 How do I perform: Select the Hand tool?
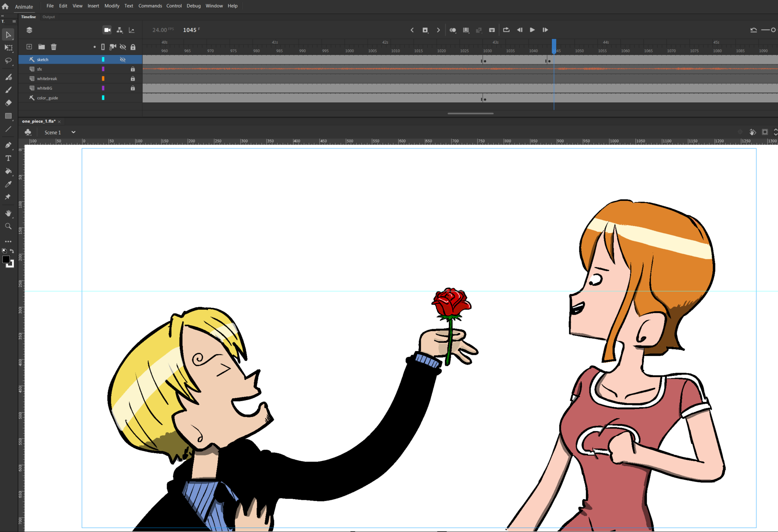coord(8,213)
